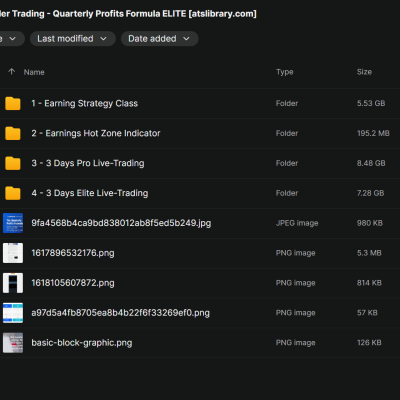Open thumbnail of basic-block-graphic.png
The image size is (400, 400).
point(13,343)
